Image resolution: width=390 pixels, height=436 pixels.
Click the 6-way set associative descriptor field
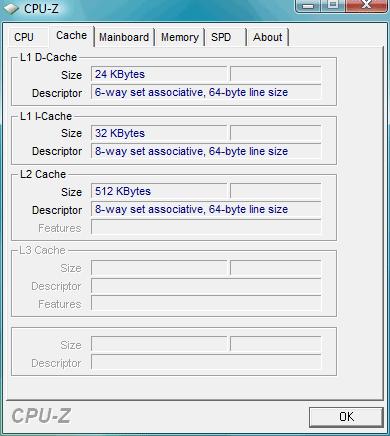tap(206, 92)
